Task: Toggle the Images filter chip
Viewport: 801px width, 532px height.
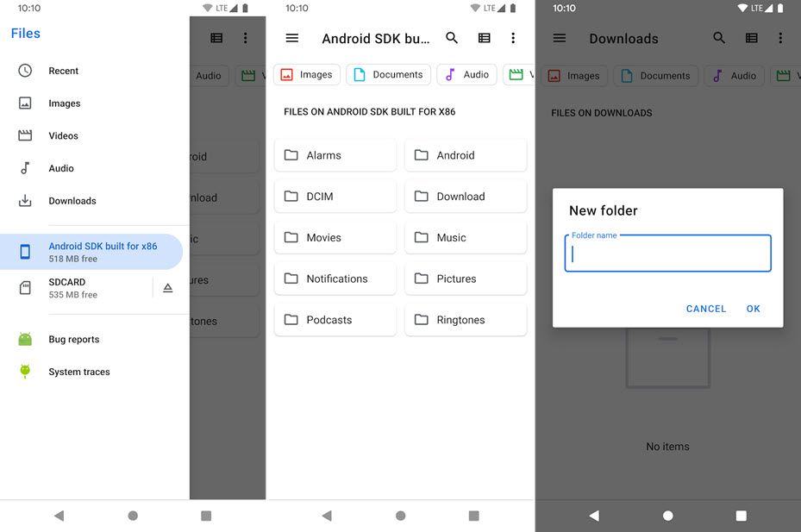Action: point(306,75)
